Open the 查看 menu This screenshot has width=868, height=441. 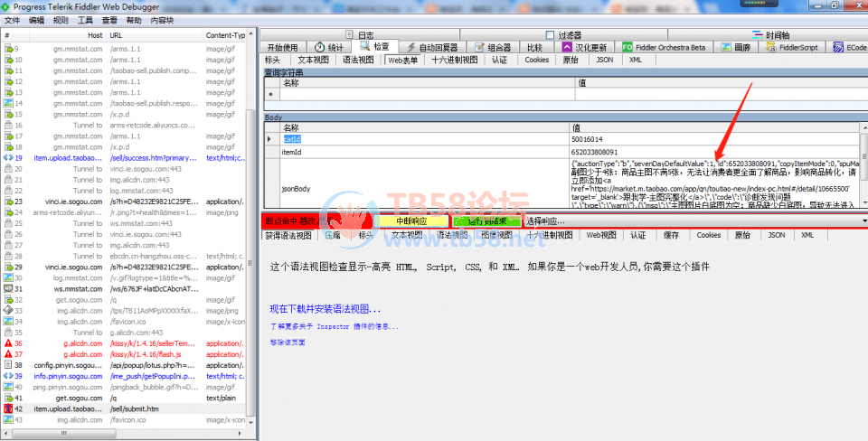(x=109, y=21)
